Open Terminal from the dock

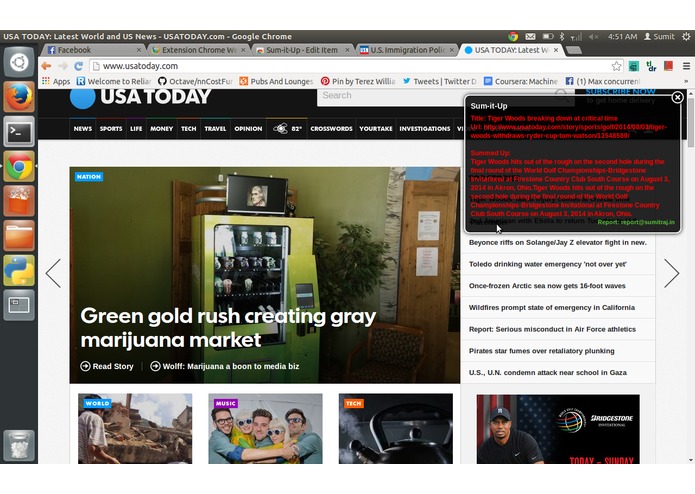click(19, 131)
